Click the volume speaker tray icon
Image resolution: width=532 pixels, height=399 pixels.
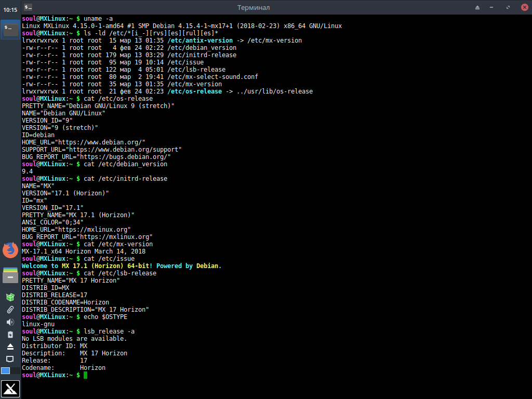[x=10, y=322]
